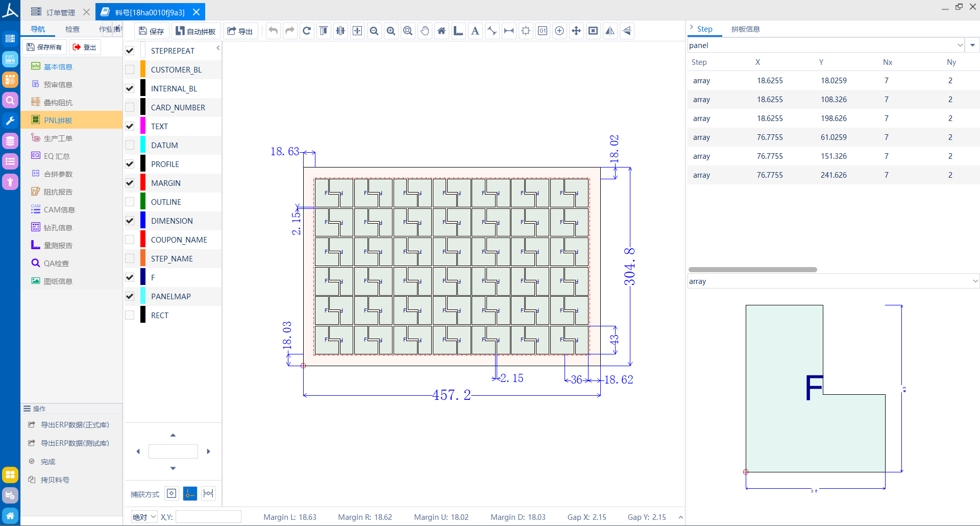Click the circled plus icon
Image resolution: width=980 pixels, height=526 pixels.
[x=559, y=31]
